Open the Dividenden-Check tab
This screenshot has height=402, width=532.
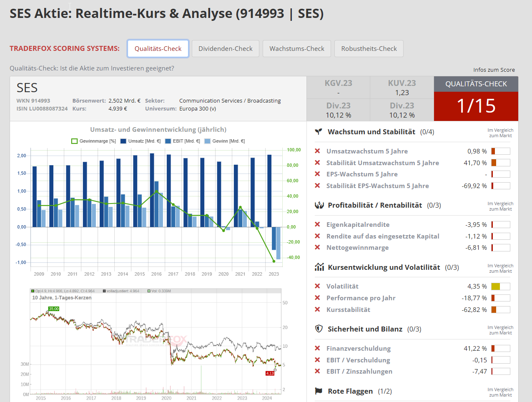pyautogui.click(x=226, y=49)
